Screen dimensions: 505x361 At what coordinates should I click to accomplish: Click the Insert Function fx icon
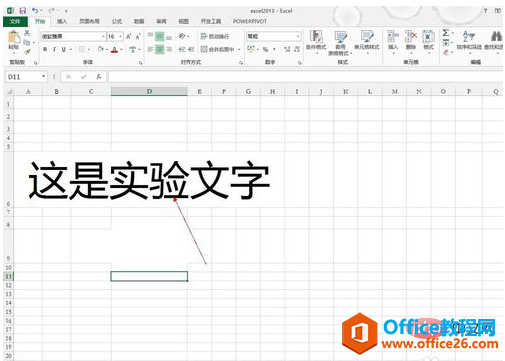[99, 77]
